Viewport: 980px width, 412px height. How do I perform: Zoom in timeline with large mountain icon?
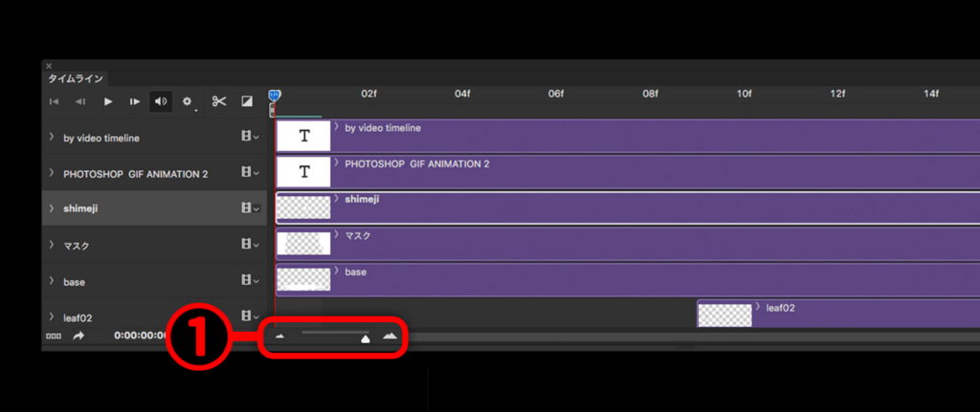coord(390,336)
